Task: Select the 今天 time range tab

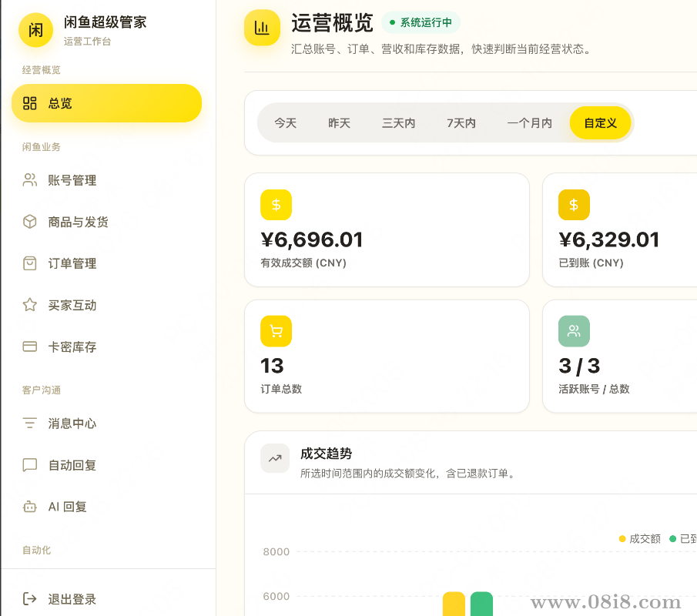Action: point(286,122)
